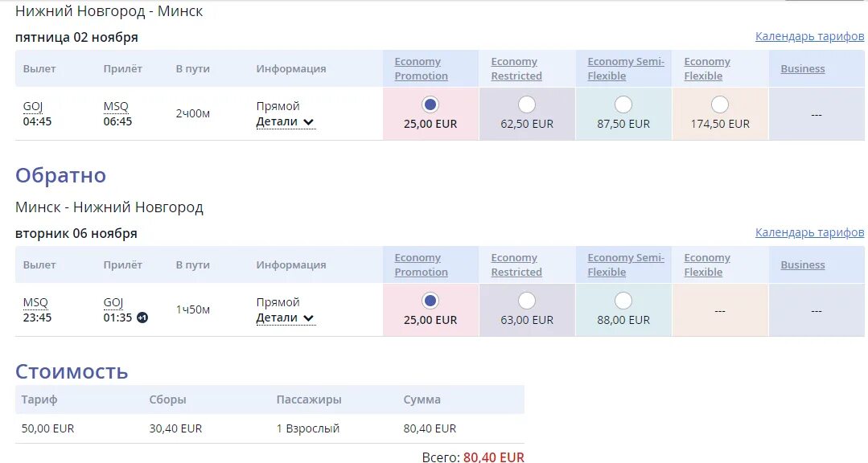Click Economy Flexible header in the outbound table

pyautogui.click(x=706, y=69)
